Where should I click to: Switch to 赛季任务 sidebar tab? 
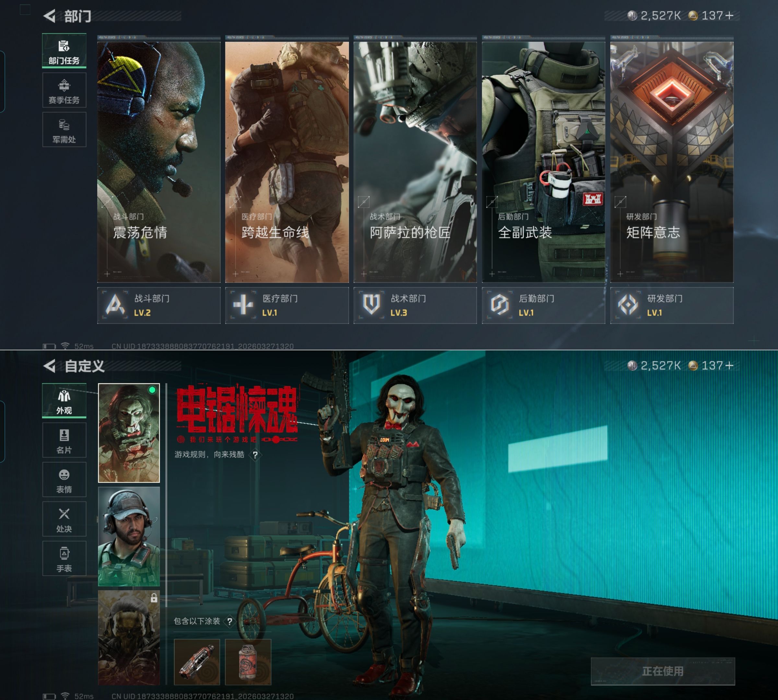click(64, 91)
